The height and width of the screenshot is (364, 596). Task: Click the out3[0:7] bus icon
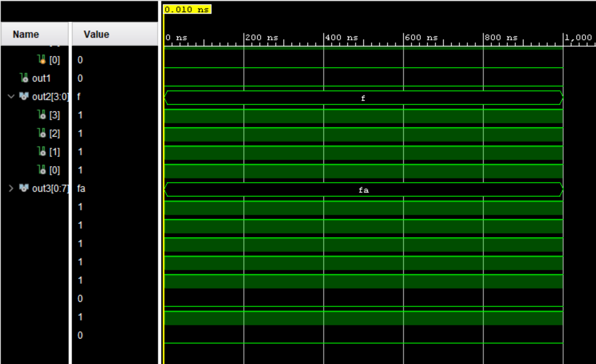pyautogui.click(x=23, y=188)
